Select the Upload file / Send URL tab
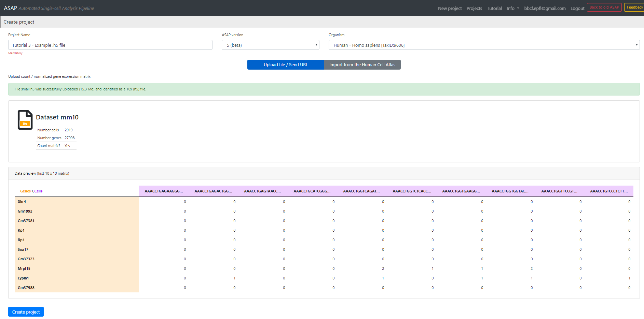644x319 pixels. coord(285,65)
